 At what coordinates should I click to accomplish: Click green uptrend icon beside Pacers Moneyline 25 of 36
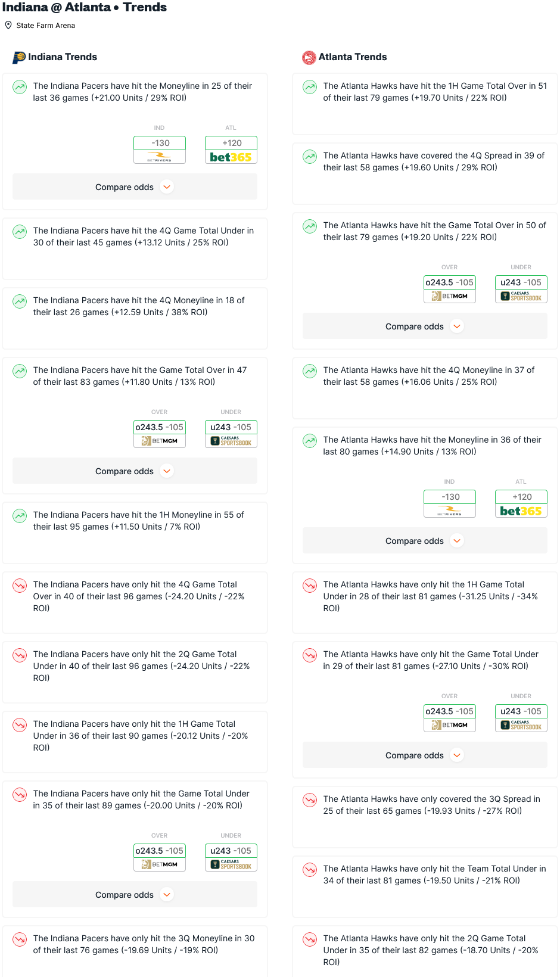(20, 87)
